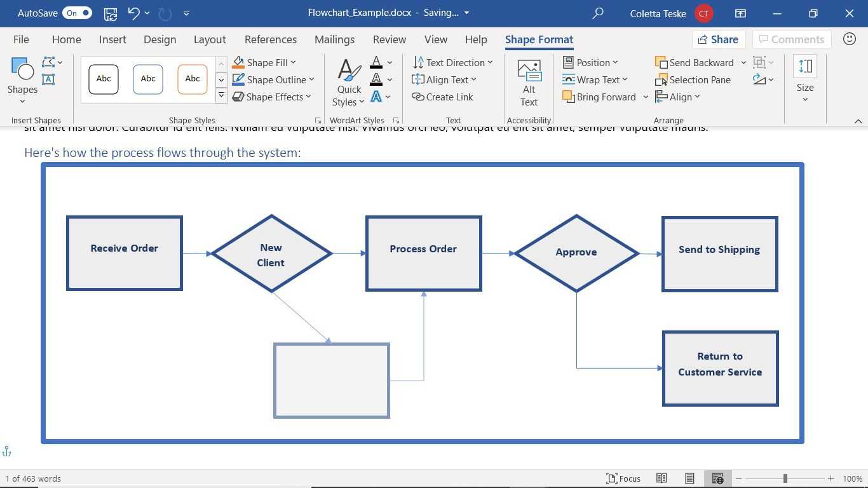Click the Share button
The height and width of the screenshot is (488, 868).
point(717,39)
